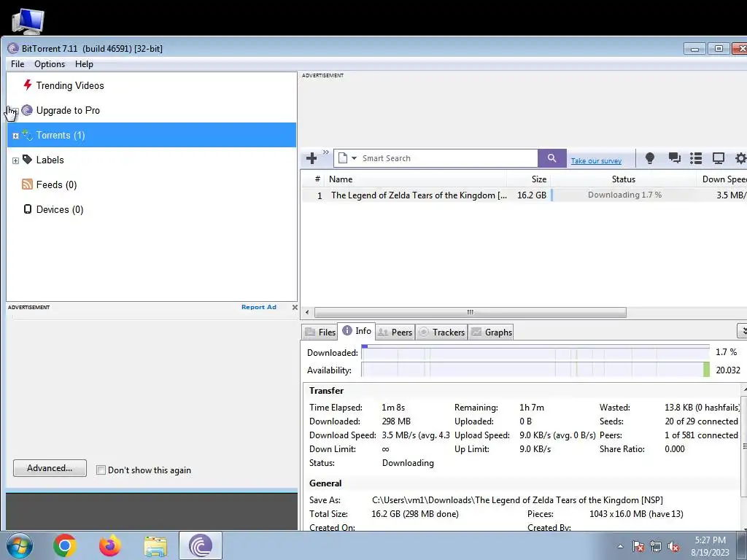
Task: Follow the Take our survey link
Action: [x=596, y=161]
